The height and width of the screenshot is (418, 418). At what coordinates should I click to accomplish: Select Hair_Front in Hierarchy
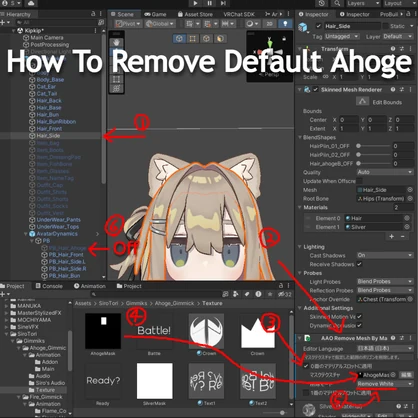(x=49, y=129)
